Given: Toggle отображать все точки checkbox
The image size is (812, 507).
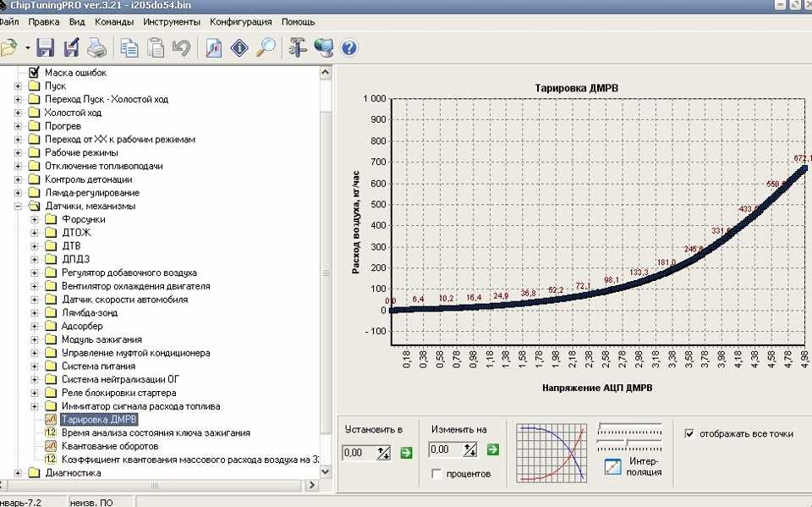Looking at the screenshot, I should pyautogui.click(x=689, y=433).
